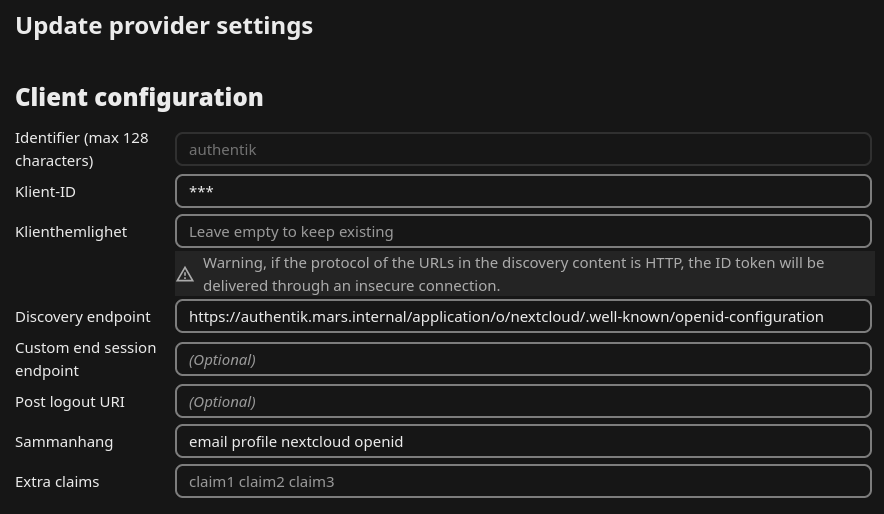Click the Extra claims label
Viewport: 884px width, 514px height.
(x=57, y=481)
